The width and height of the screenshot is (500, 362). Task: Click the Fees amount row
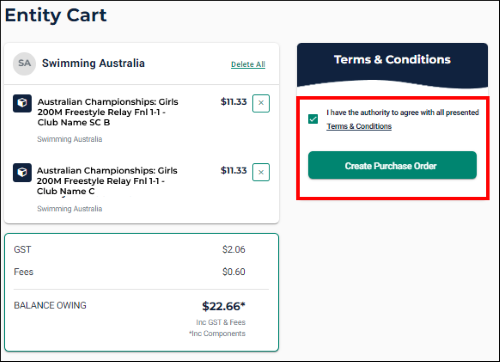(141, 272)
